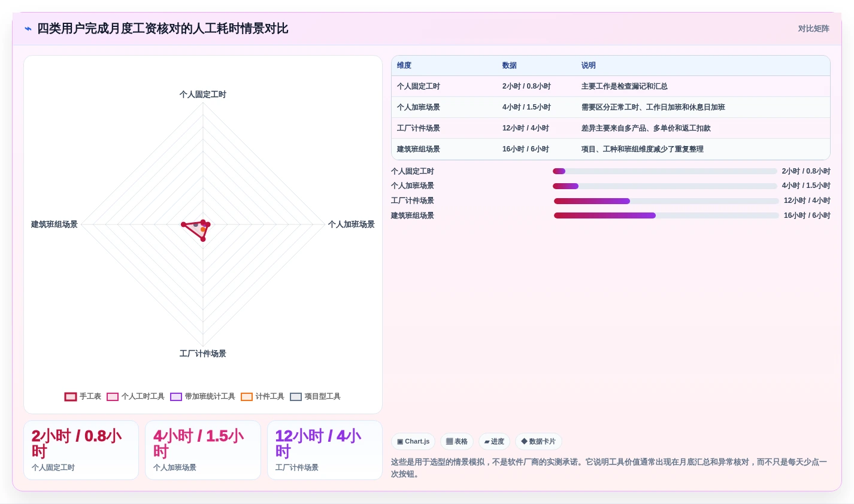The image size is (854, 504).
Task: Open the 2小时 / 0.8小时 summary card
Action: [x=81, y=450]
